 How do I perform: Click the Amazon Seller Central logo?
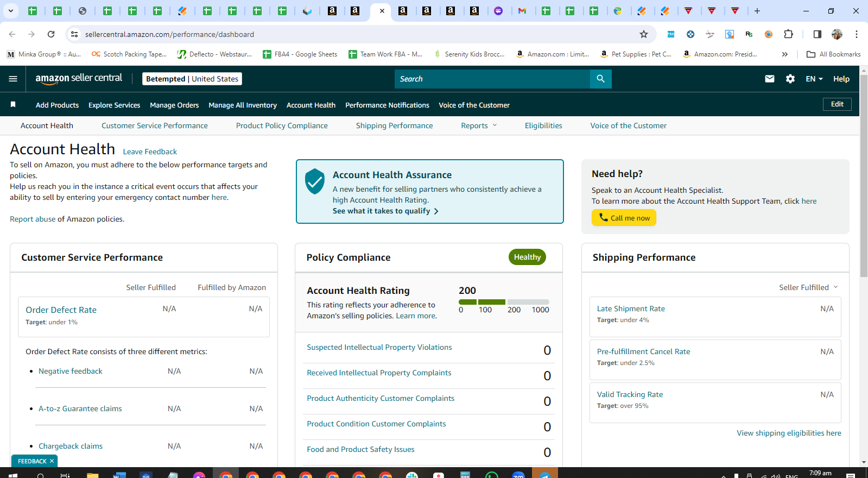point(79,79)
